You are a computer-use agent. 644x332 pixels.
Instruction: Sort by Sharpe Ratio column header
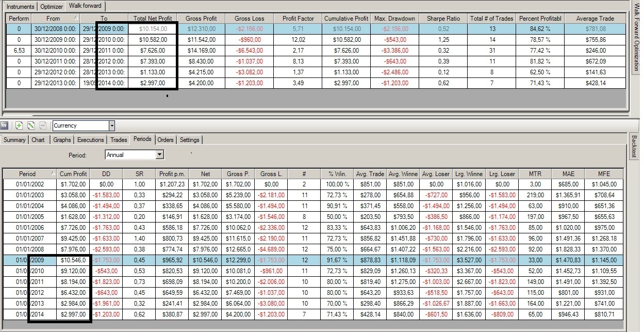tap(443, 19)
